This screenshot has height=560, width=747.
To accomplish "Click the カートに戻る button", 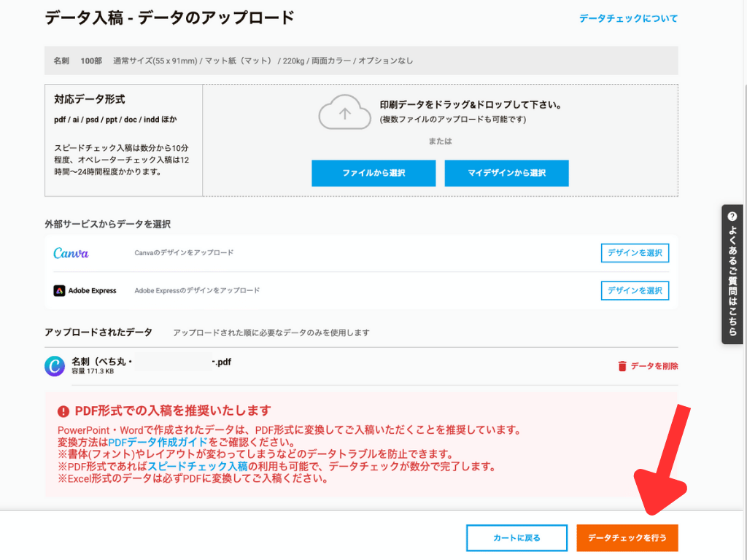I will tap(516, 537).
